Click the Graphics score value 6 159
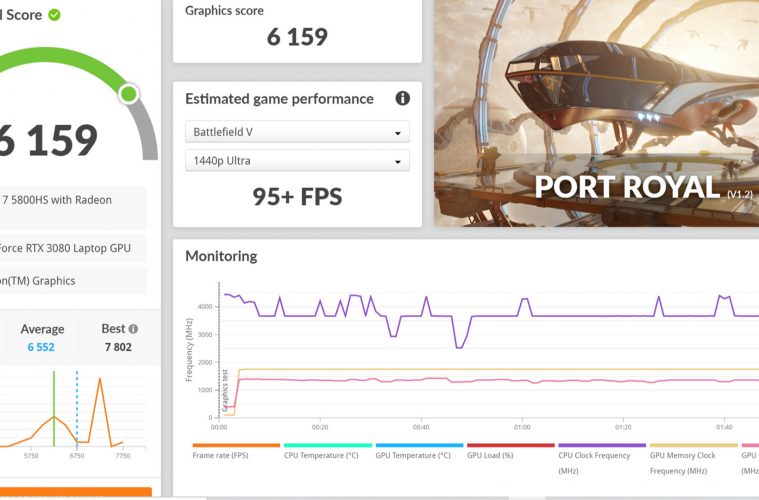Image resolution: width=759 pixels, height=500 pixels. pyautogui.click(x=297, y=37)
